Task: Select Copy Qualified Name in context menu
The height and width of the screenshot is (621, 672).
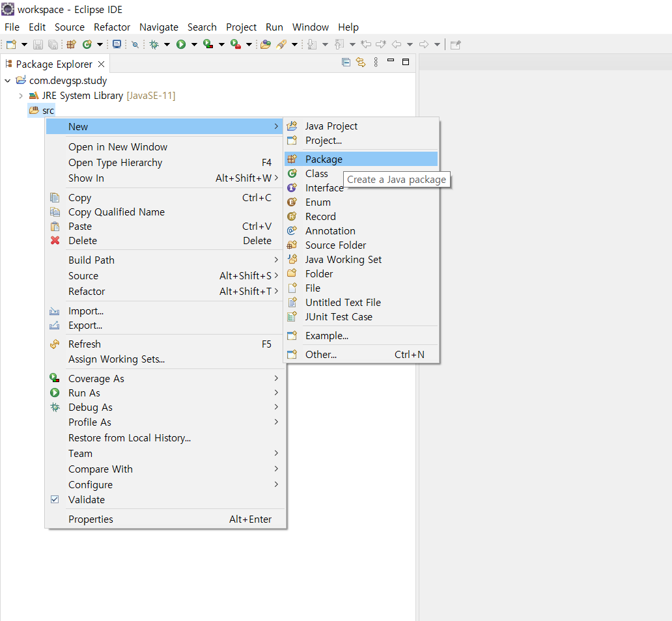Action: 165,212
